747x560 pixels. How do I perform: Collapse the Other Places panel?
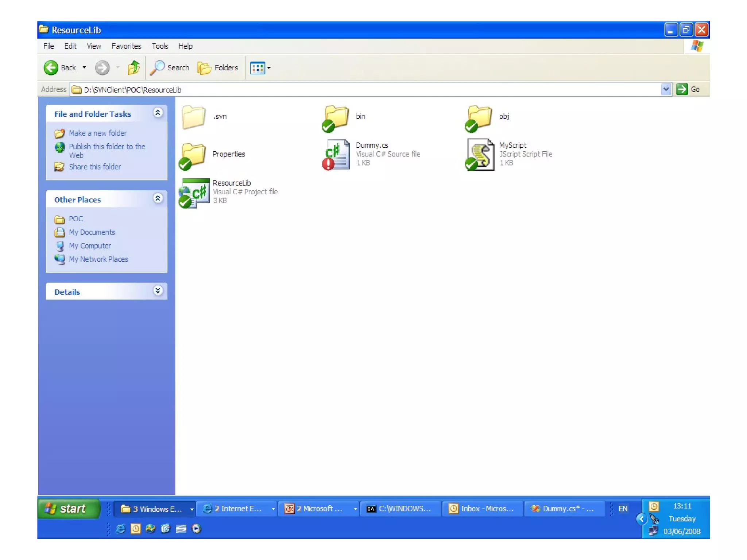tap(158, 198)
